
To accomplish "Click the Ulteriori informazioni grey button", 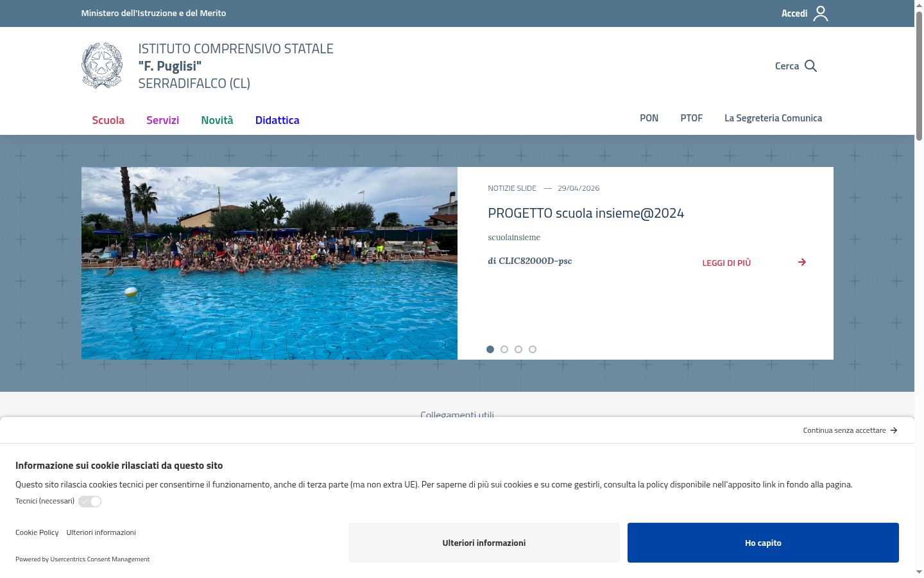I will coord(484,543).
